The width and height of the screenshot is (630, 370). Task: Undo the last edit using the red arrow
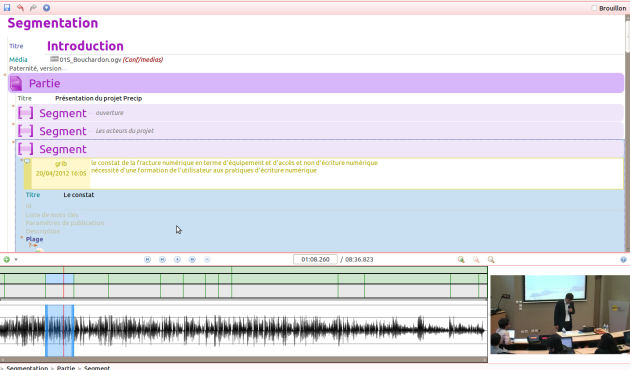coord(20,8)
